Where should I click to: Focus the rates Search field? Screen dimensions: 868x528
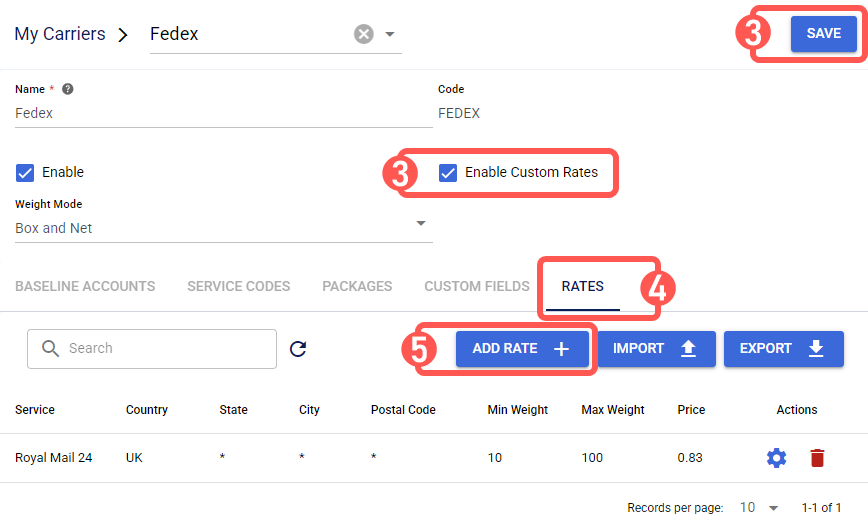(x=152, y=349)
